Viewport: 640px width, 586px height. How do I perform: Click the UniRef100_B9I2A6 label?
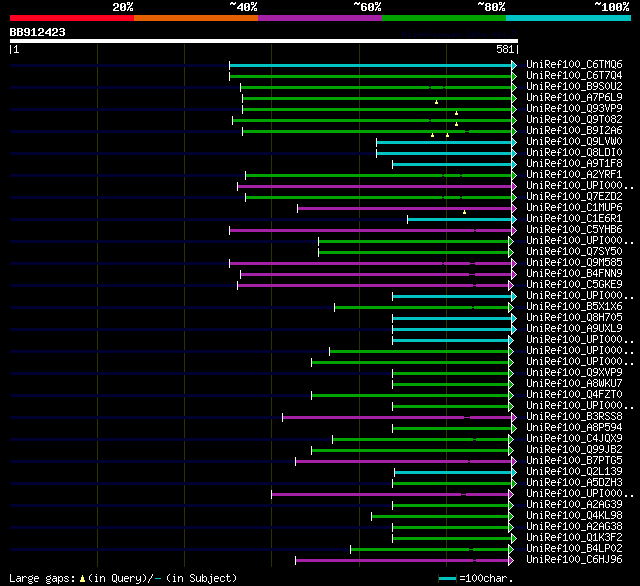[574, 131]
